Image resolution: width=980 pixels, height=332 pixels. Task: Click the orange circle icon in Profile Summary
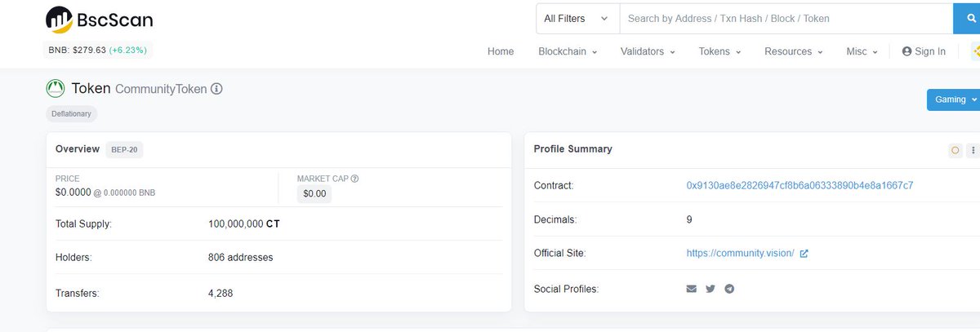click(x=955, y=150)
